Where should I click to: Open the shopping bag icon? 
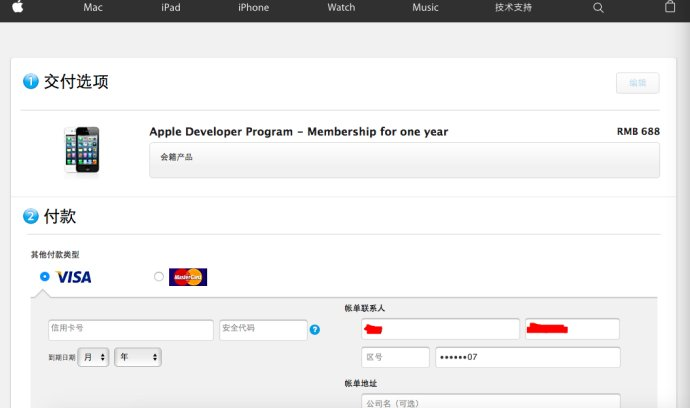click(x=670, y=6)
